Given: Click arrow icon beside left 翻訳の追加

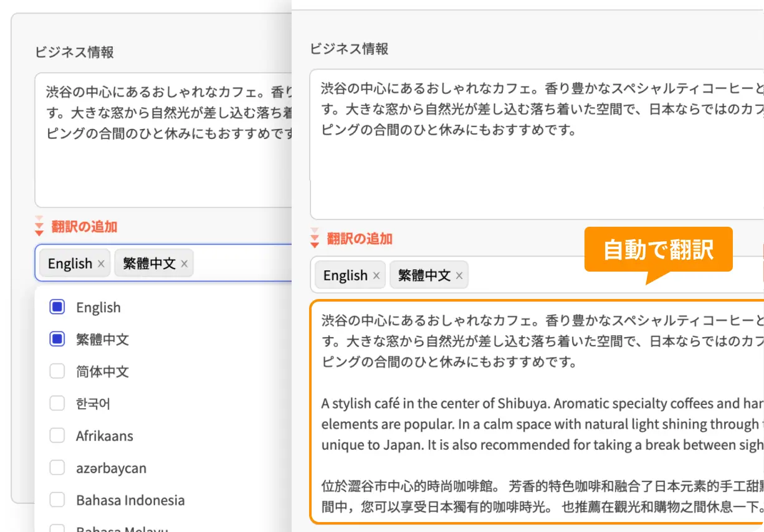Looking at the screenshot, I should (x=39, y=226).
